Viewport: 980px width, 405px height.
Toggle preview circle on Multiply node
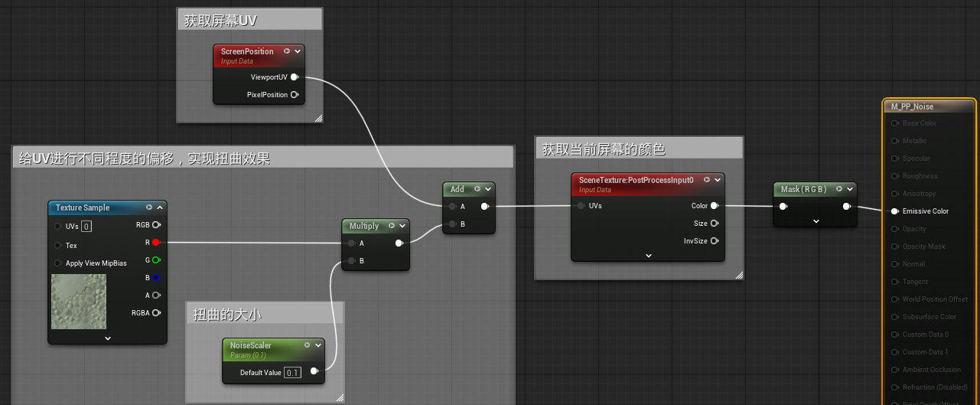point(392,226)
